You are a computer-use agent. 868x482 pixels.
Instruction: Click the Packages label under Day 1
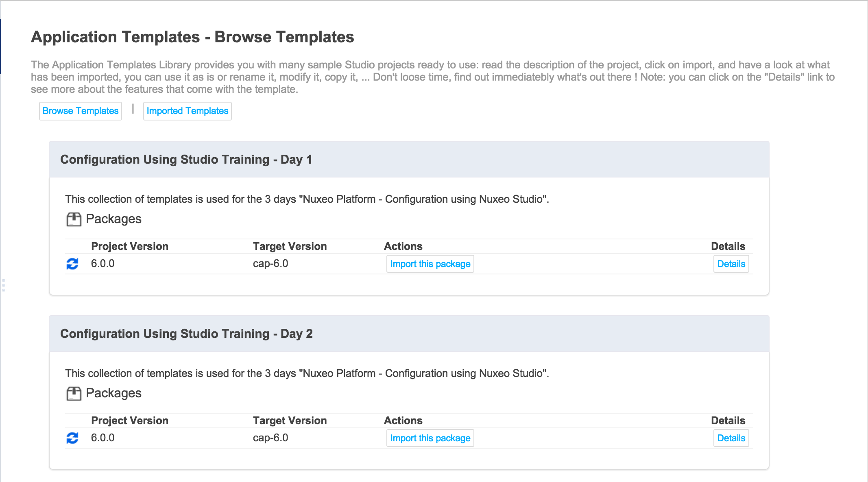(114, 219)
